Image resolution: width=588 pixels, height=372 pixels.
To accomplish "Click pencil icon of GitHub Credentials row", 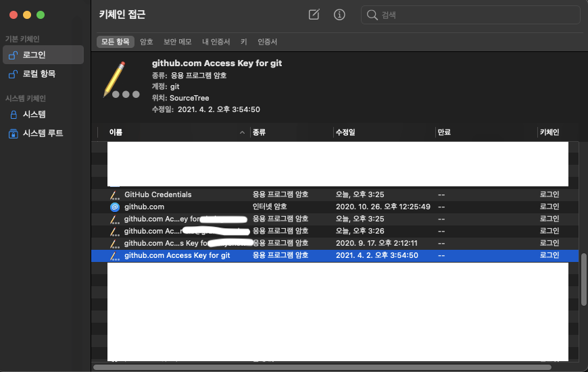I will [114, 195].
